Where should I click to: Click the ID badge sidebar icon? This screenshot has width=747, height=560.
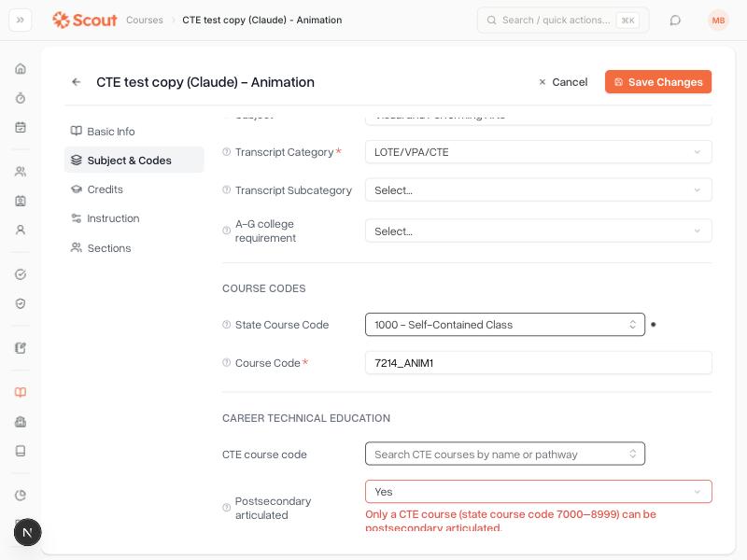21,201
